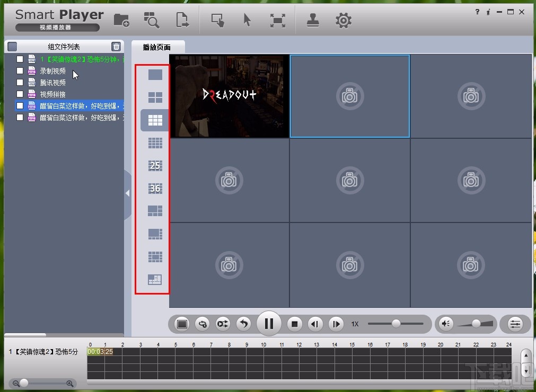Click the add file folder icon
The height and width of the screenshot is (392, 536).
[x=121, y=20]
